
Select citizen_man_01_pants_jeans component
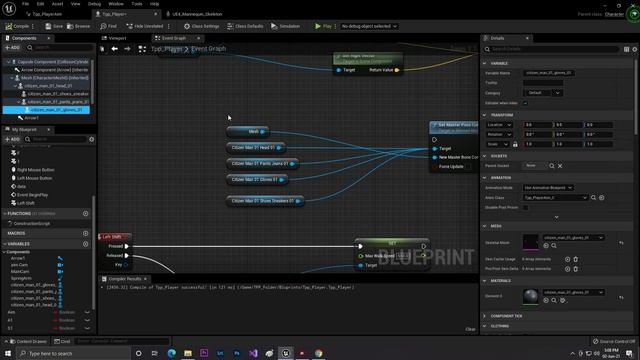(x=55, y=102)
